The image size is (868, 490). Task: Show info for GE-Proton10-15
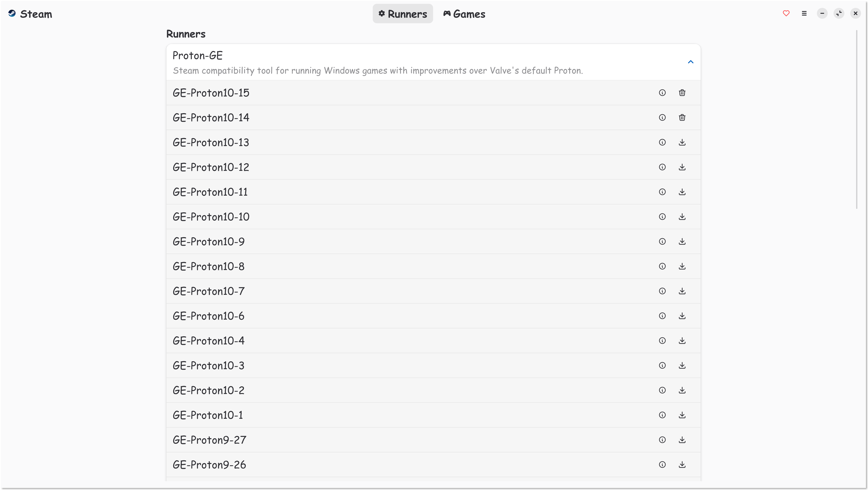coord(662,92)
